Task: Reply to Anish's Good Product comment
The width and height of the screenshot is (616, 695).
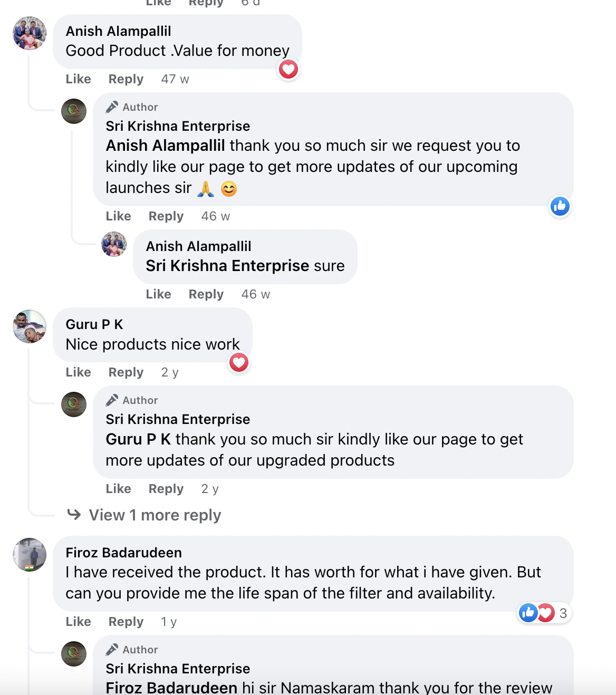Action: tap(126, 79)
